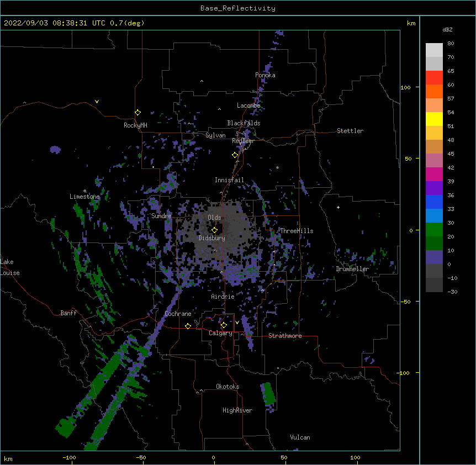476x465 pixels.
Task: Click the yellow V marker east of Calgary
Action: [237, 323]
